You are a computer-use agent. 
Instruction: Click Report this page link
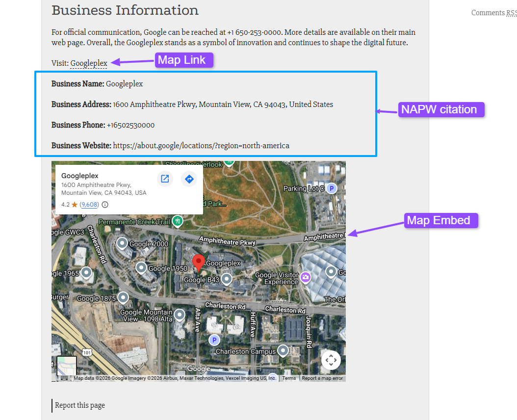[x=80, y=405]
